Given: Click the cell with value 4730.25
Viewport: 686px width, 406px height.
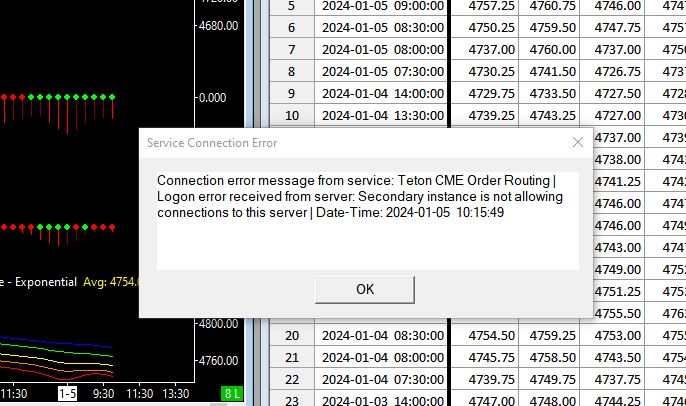Looking at the screenshot, I should 485,71.
